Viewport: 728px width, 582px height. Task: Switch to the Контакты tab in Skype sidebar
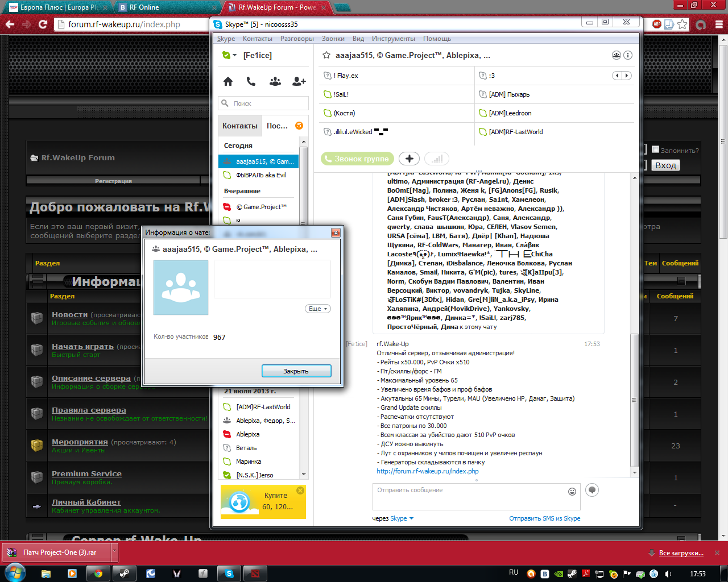pos(240,126)
